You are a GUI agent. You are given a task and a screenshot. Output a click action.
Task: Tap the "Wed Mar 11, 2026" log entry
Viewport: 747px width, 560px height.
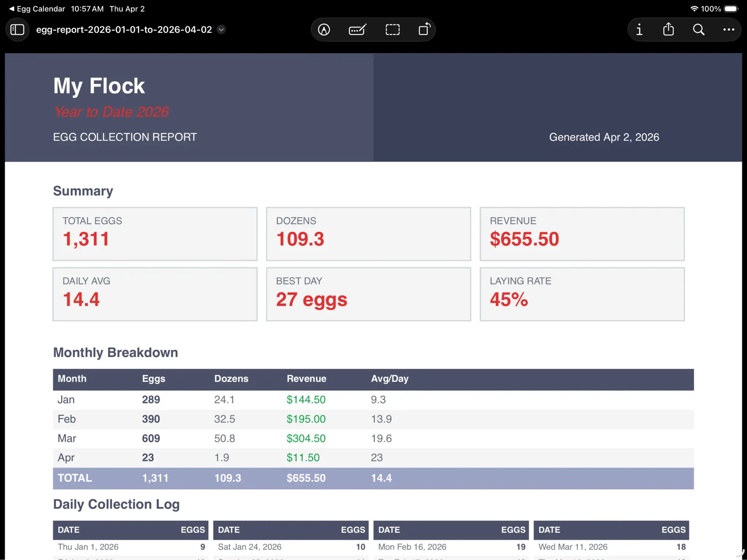tap(573, 547)
